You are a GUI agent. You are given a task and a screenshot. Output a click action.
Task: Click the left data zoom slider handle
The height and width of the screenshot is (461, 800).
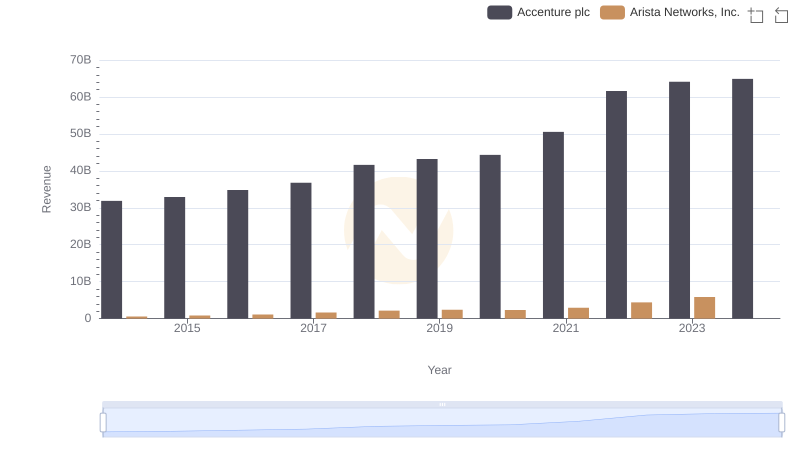[103, 423]
